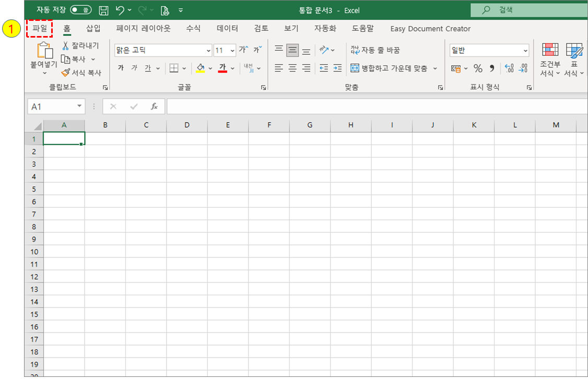Open the File (파일) tab
The width and height of the screenshot is (588, 379).
(x=39, y=29)
